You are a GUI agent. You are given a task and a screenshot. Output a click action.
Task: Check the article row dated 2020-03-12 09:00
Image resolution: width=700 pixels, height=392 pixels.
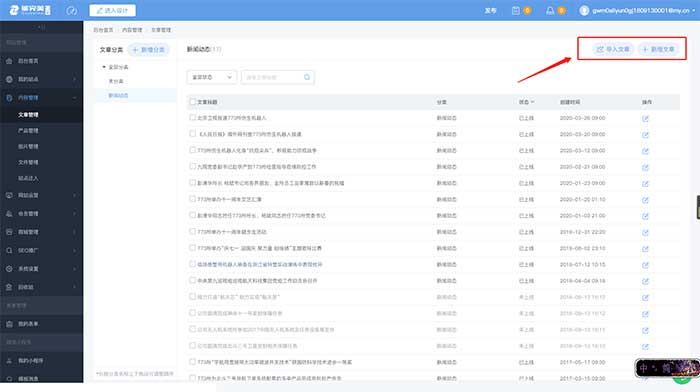pos(192,150)
